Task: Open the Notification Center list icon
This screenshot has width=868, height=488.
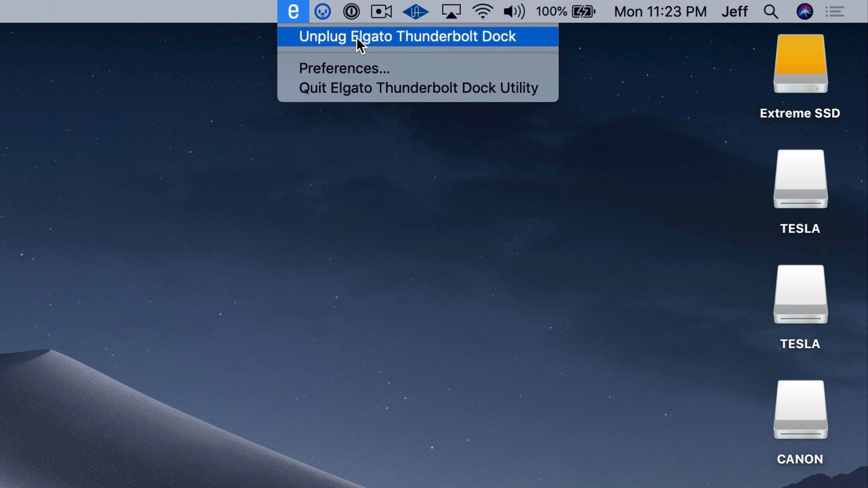Action: [835, 11]
